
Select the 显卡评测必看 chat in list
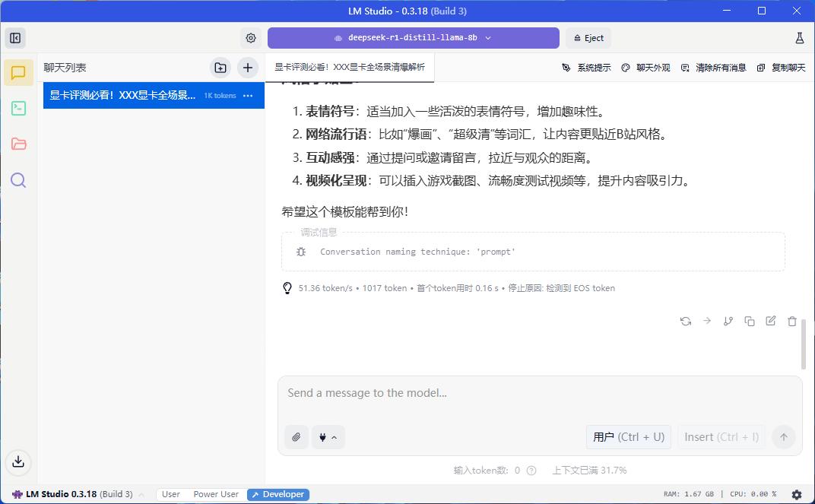point(154,96)
